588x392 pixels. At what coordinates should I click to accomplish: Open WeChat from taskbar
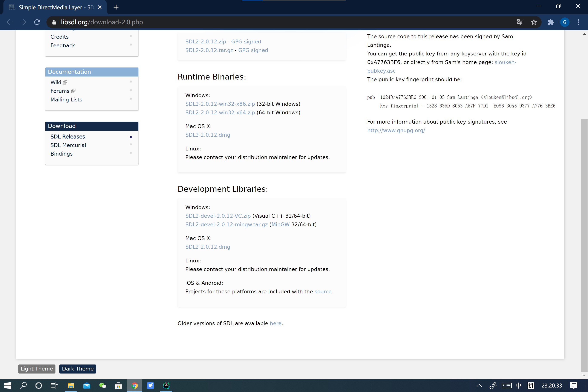(x=103, y=386)
